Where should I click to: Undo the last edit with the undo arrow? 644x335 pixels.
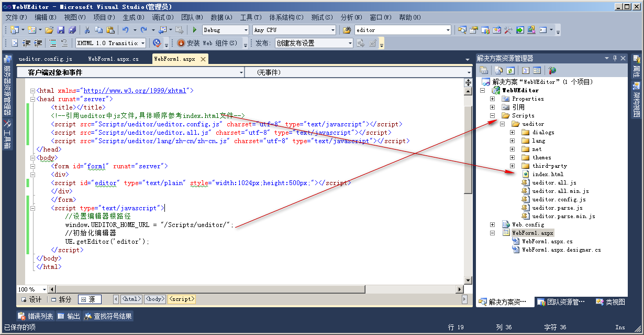126,30
